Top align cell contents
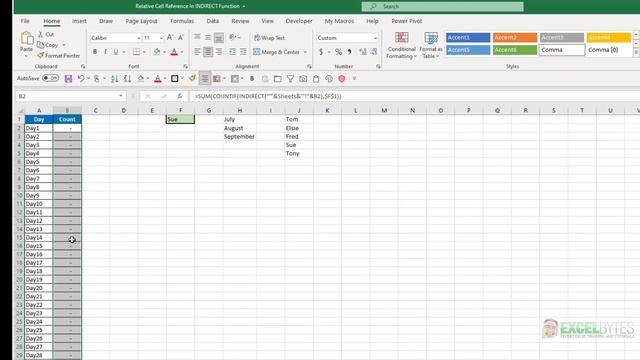Image resolution: width=640 pixels, height=360 pixels. [x=197, y=38]
